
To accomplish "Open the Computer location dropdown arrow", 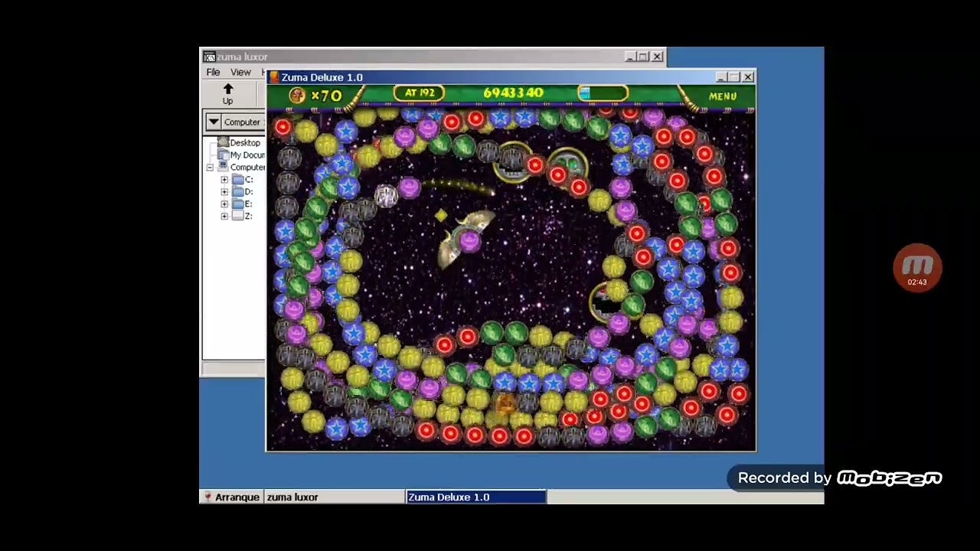I will click(x=213, y=122).
